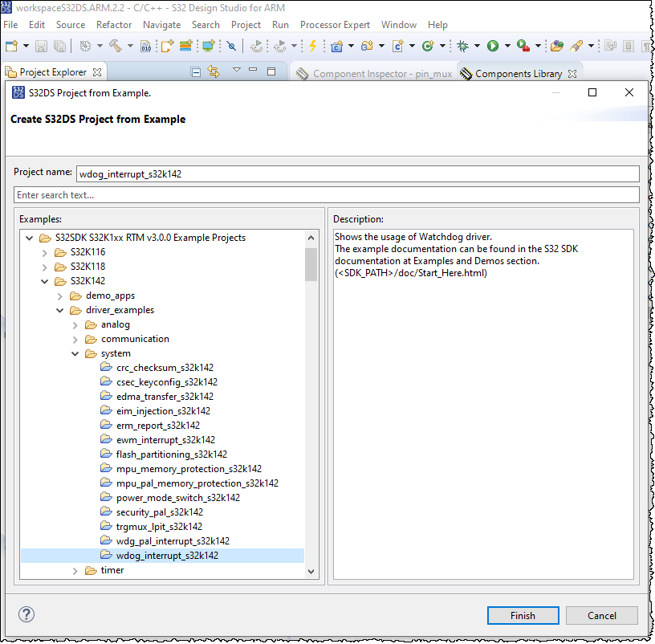Open the Navigate menu
The image size is (655, 644).
pyautogui.click(x=161, y=25)
